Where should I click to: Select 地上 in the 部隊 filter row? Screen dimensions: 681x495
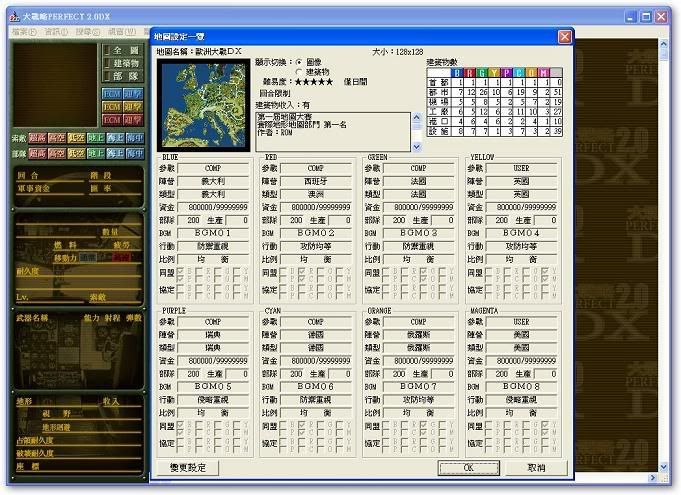pyautogui.click(x=96, y=153)
